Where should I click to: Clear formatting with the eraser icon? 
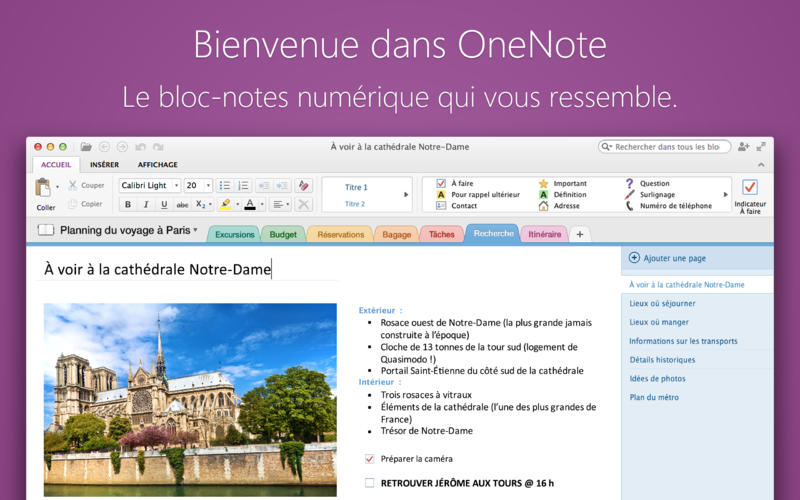pos(304,186)
